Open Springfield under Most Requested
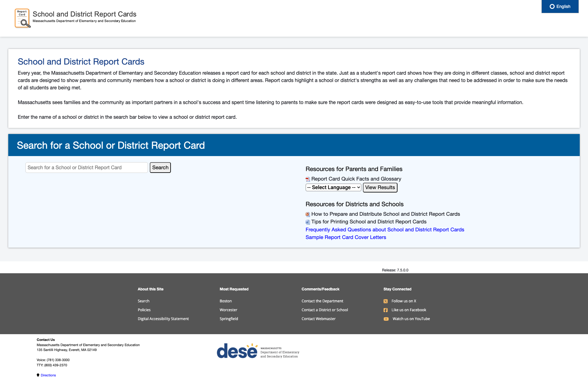The image size is (588, 392). pyautogui.click(x=229, y=319)
